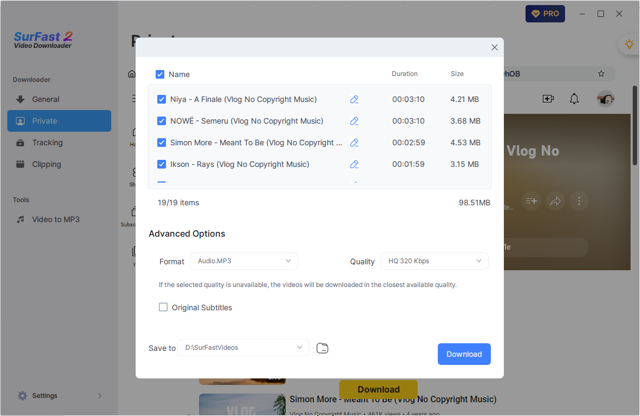Open the Video to MP3 tool

[55, 219]
